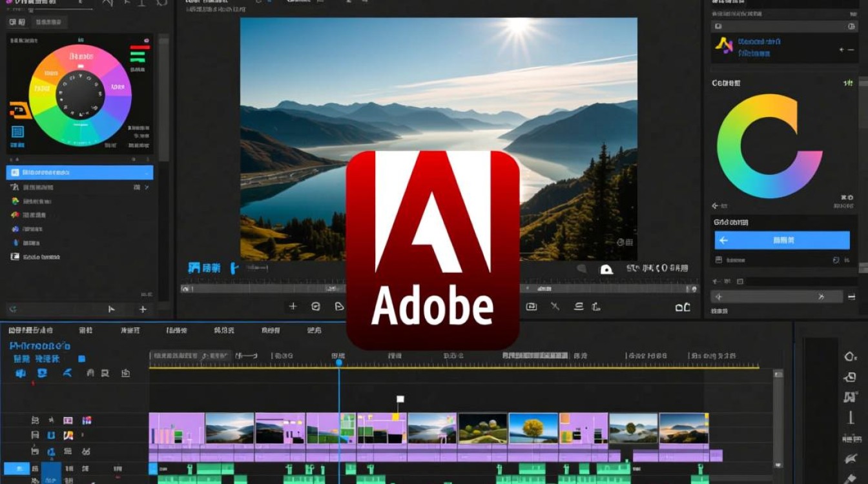Click the vertical line tool in the right tool column
Screen dimensions: 868x484
pyautogui.click(x=850, y=418)
